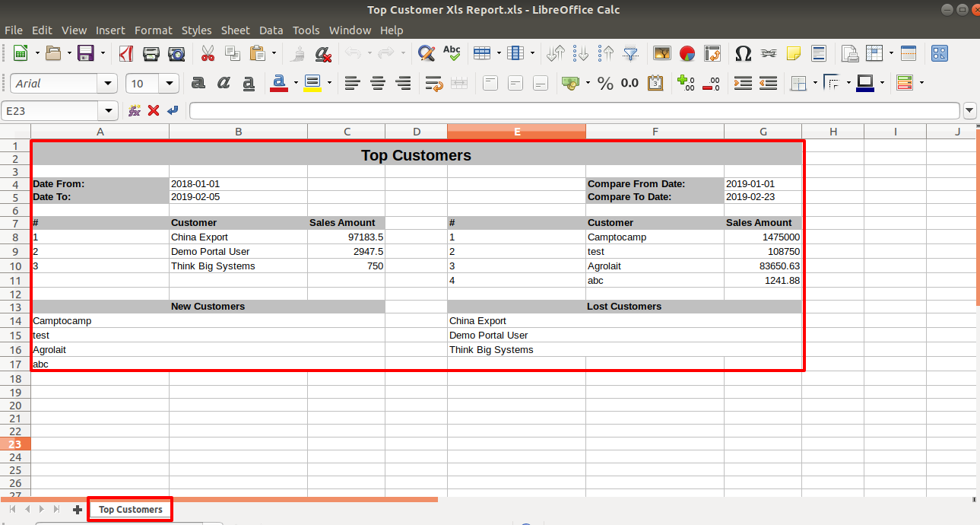This screenshot has width=980, height=525.
Task: Open the Arial font name dropdown
Action: click(x=107, y=84)
